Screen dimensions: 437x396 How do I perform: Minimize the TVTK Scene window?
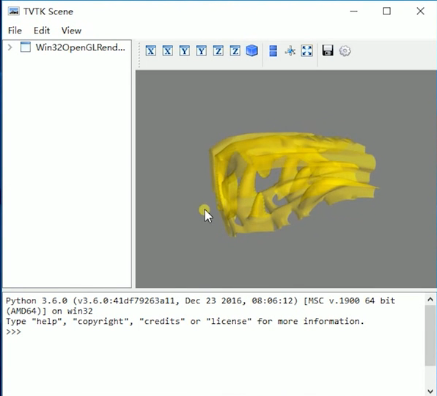(354, 11)
